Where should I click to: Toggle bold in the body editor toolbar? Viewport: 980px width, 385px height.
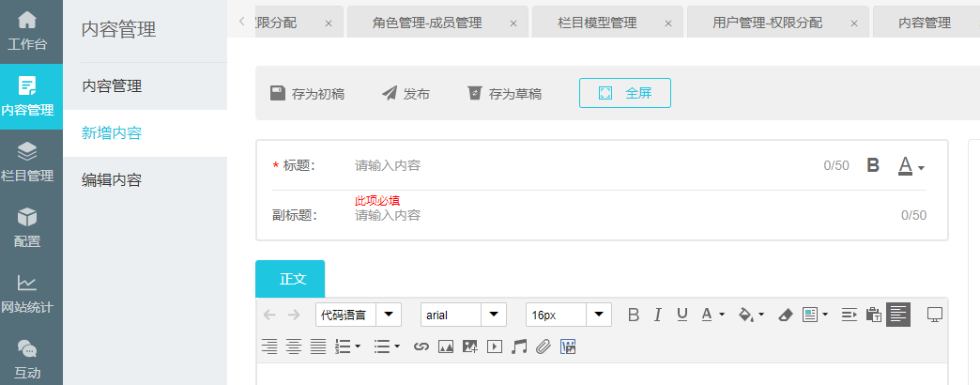(x=633, y=315)
